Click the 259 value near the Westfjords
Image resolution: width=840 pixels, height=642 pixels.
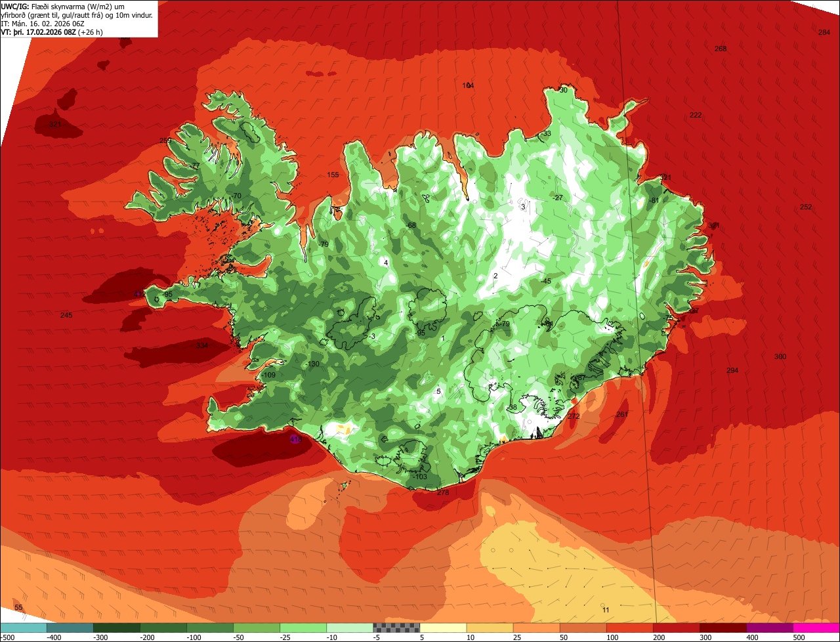[x=165, y=140]
